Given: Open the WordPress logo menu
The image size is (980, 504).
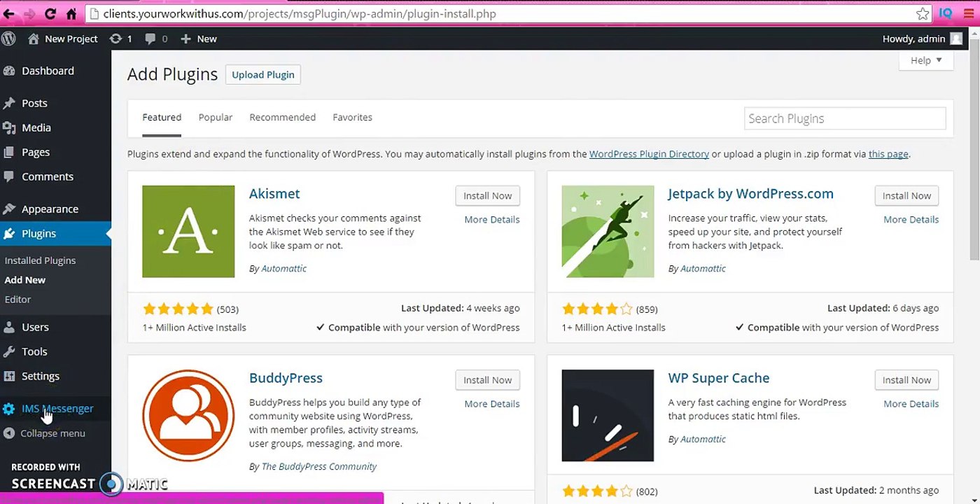Looking at the screenshot, I should pos(9,38).
